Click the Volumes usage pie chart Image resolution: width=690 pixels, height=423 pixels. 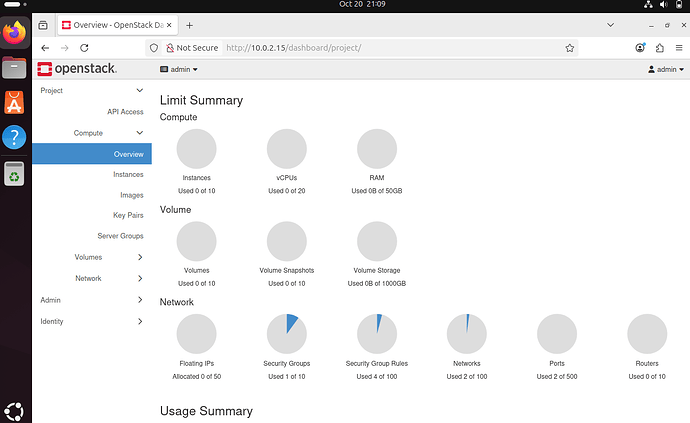196,241
